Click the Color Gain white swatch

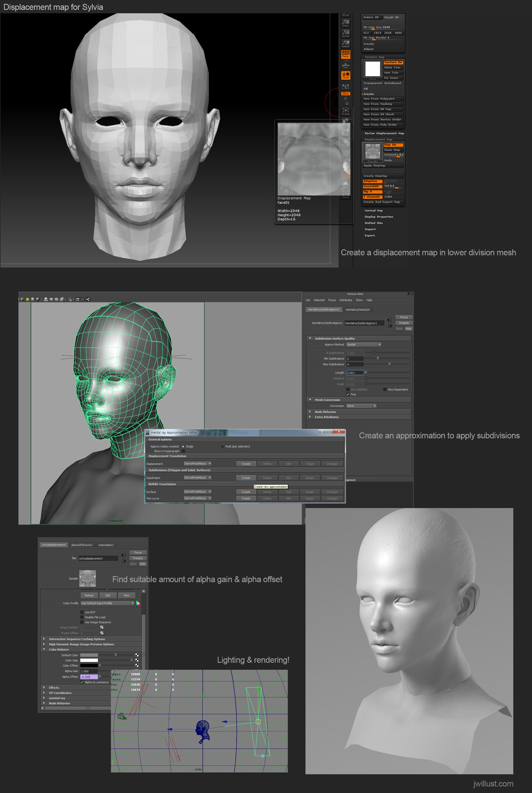(x=89, y=660)
